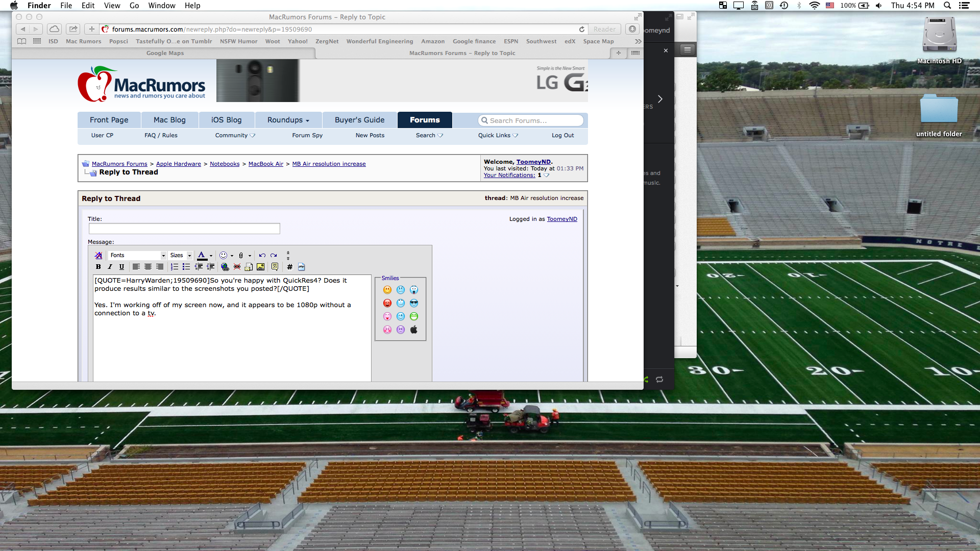Open the ToomeyND profile link in Welcome box

click(x=533, y=162)
